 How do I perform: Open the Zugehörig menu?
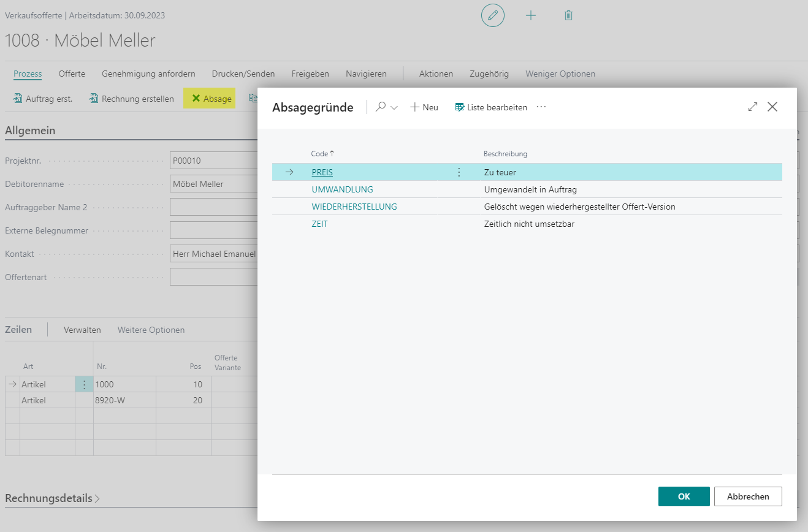point(489,74)
